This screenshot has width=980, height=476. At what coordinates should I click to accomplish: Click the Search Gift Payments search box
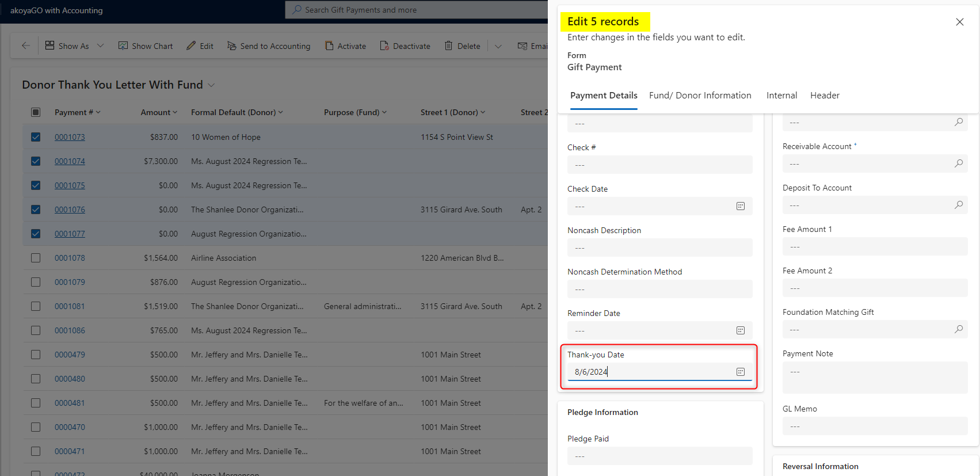417,10
